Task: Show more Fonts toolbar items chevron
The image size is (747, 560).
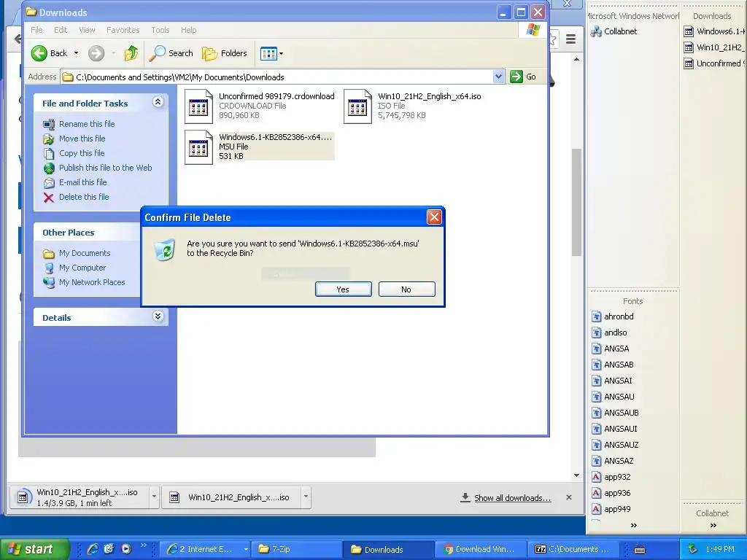Action: pyautogui.click(x=634, y=525)
